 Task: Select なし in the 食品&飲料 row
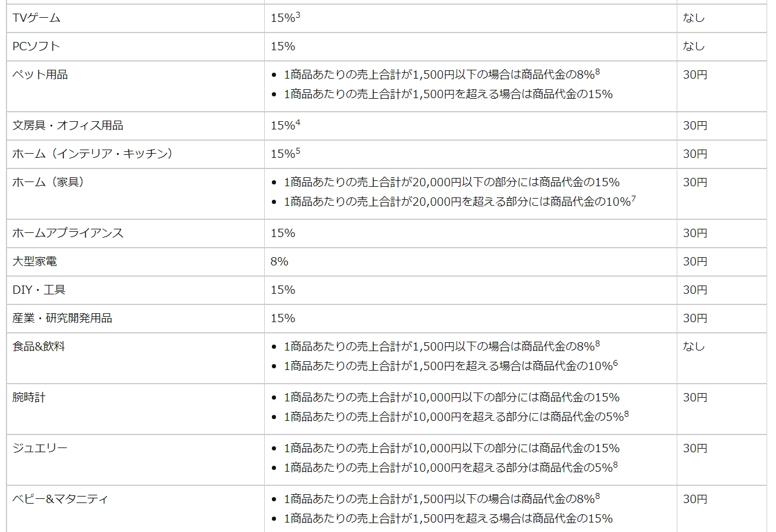[x=694, y=346]
